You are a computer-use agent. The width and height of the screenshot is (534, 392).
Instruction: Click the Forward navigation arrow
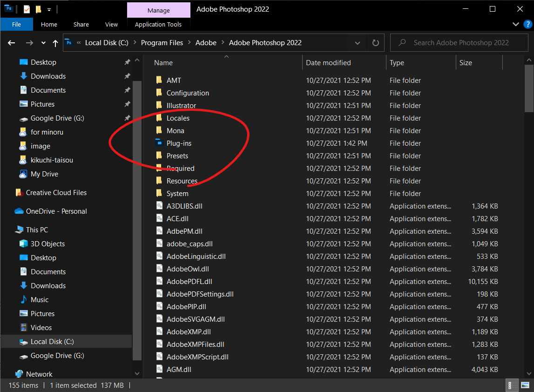(x=29, y=43)
